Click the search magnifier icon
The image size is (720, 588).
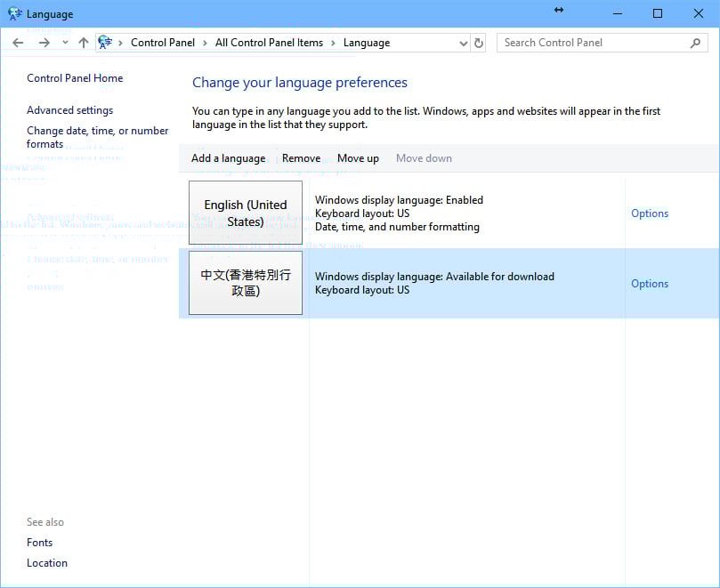695,43
